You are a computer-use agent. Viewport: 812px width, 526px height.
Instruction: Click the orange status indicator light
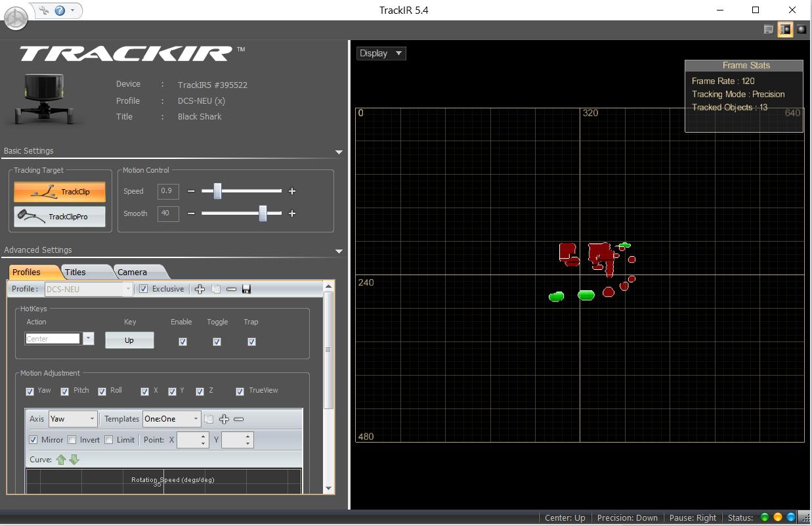[x=778, y=517]
